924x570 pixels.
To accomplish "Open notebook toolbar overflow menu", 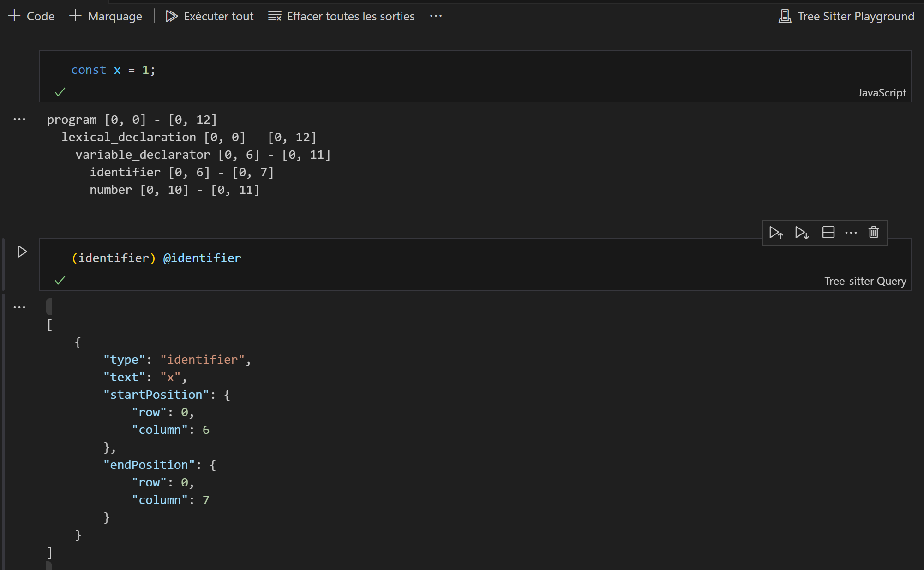I will pos(436,16).
